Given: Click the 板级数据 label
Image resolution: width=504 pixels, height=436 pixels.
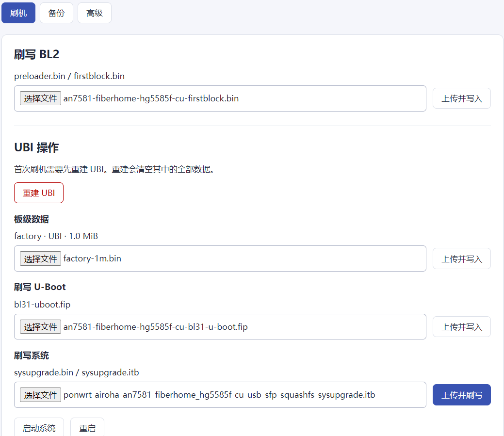Looking at the screenshot, I should [32, 219].
